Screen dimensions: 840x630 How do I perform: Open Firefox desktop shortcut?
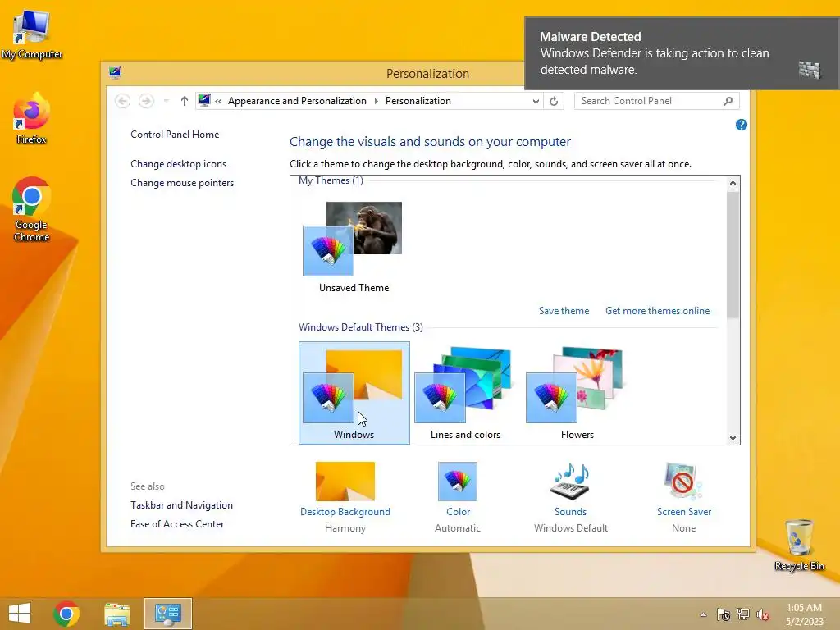32,118
